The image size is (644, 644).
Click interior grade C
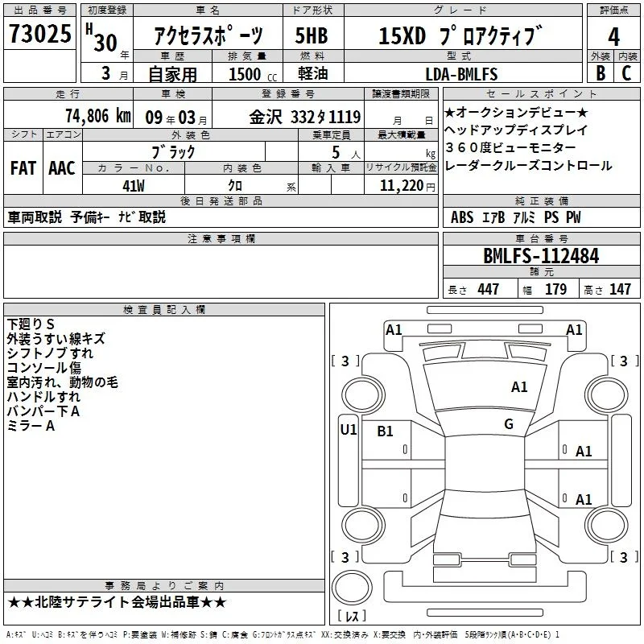[x=626, y=73]
